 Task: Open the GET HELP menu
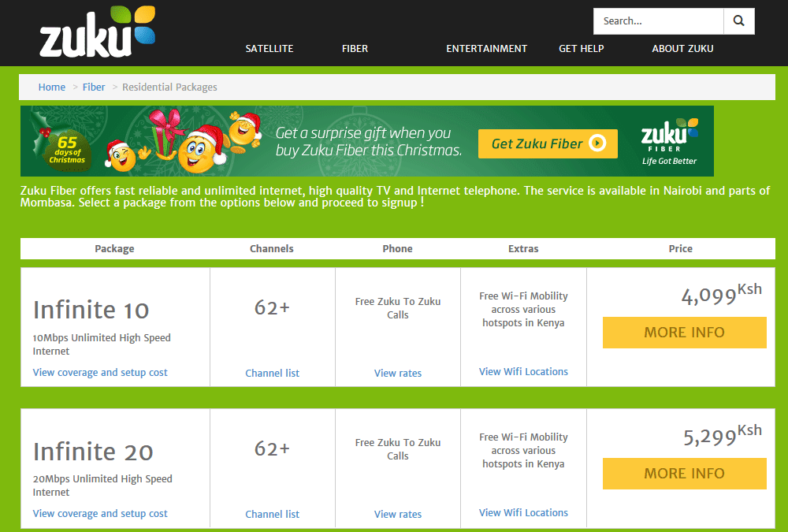point(582,49)
